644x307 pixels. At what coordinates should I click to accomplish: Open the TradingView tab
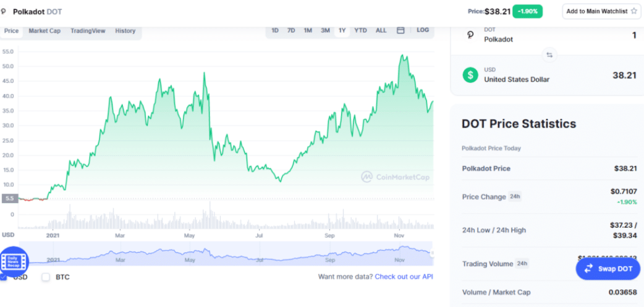88,31
